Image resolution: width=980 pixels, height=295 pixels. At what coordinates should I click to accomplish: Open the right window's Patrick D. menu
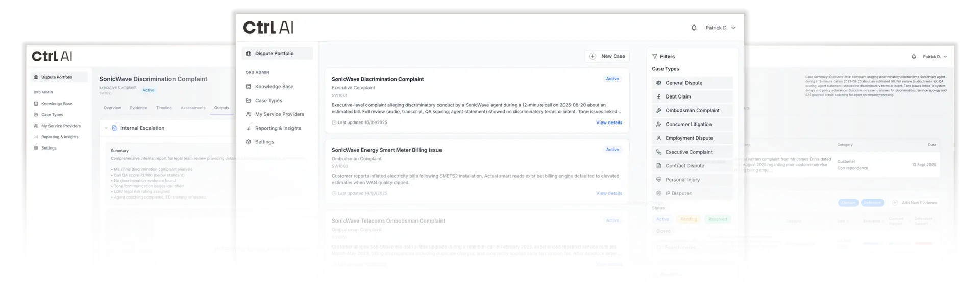(x=935, y=57)
